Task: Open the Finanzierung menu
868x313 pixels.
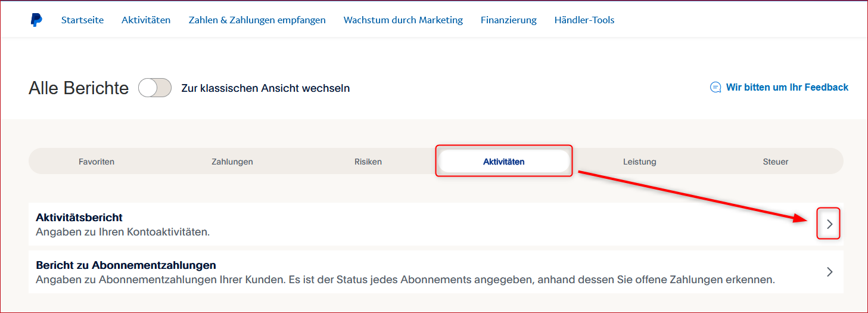Action: click(x=509, y=20)
